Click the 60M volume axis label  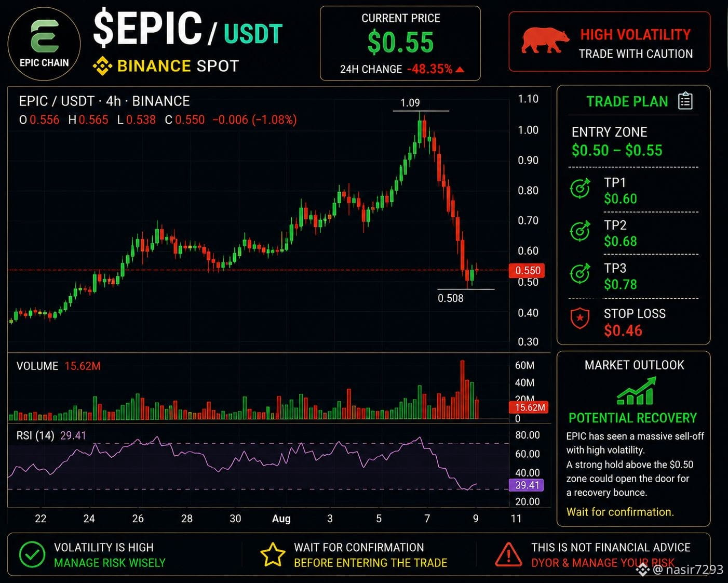pos(524,366)
